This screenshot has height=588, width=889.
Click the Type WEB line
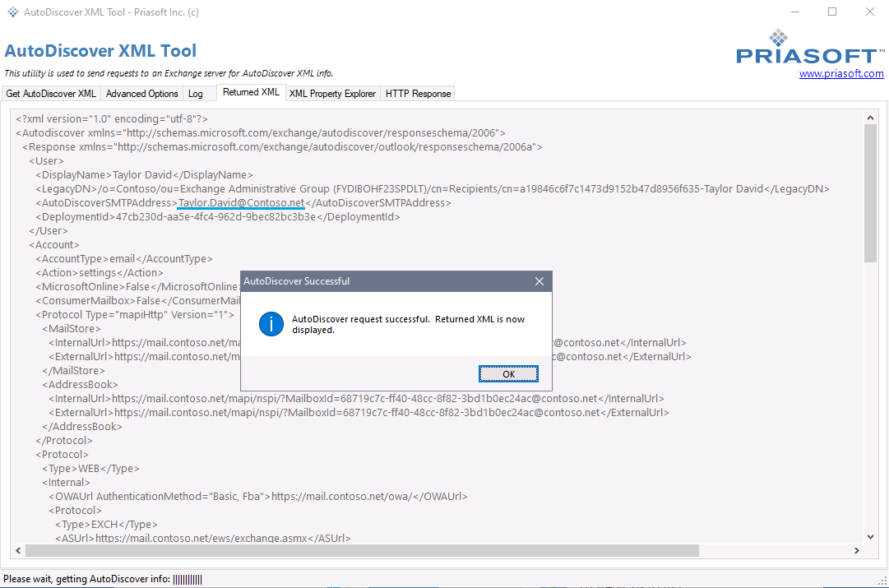point(90,469)
